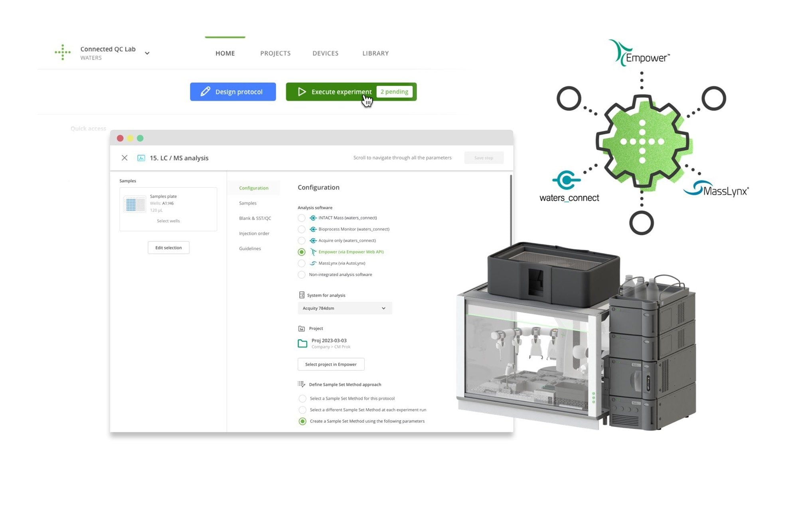The width and height of the screenshot is (798, 532).
Task: Select MassLynx (via AutoLynx) radio button
Action: (302, 263)
